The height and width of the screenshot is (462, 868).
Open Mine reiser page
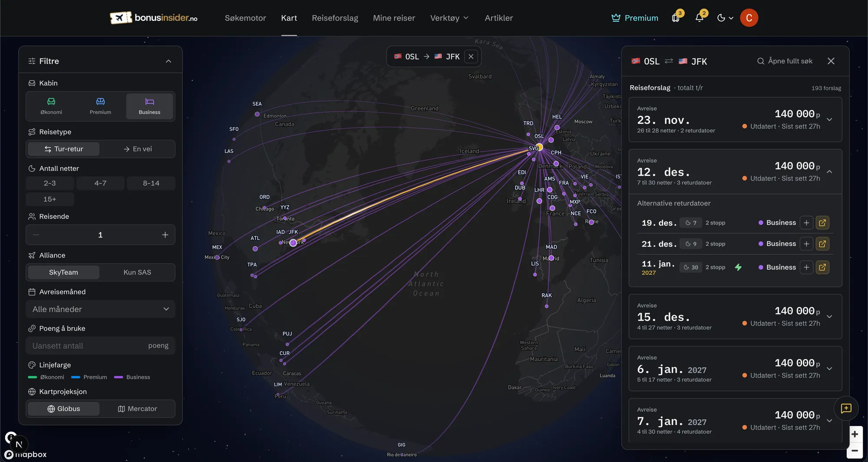click(x=394, y=18)
